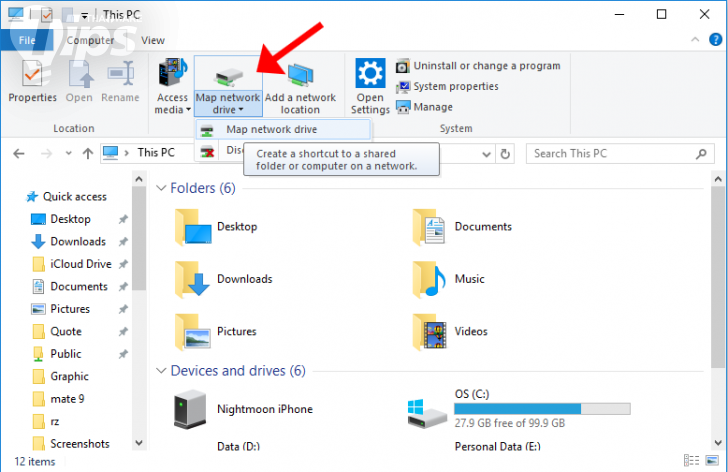
Task: Select Desktop in Quick access
Action: click(x=61, y=219)
